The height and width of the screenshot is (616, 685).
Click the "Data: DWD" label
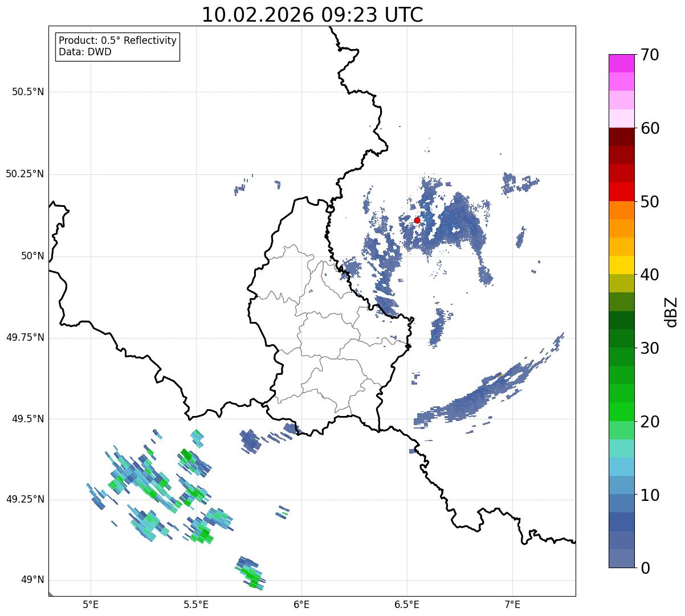click(85, 52)
